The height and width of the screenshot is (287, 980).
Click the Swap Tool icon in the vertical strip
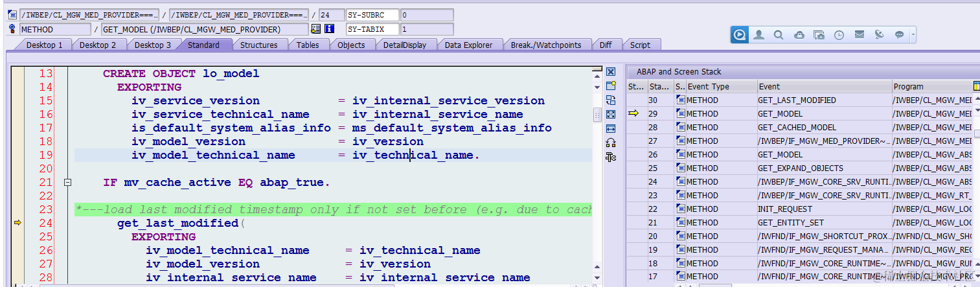pos(611,100)
